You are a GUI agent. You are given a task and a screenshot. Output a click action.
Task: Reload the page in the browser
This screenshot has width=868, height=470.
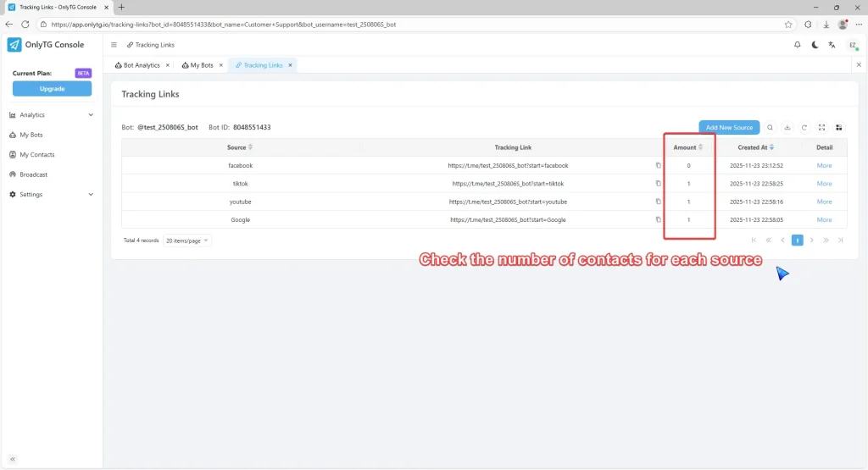click(25, 25)
